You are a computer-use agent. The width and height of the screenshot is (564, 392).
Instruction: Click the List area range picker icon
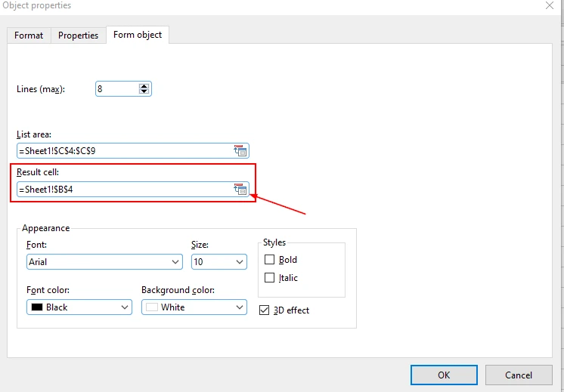[240, 151]
